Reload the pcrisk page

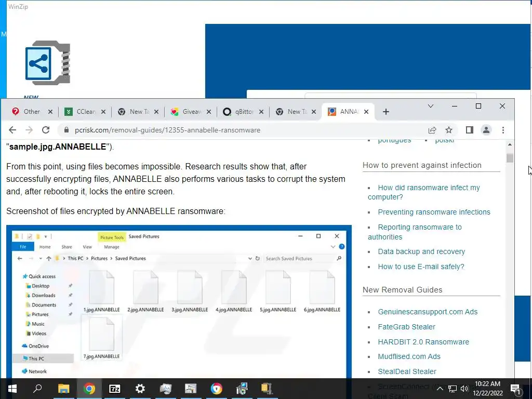46,130
